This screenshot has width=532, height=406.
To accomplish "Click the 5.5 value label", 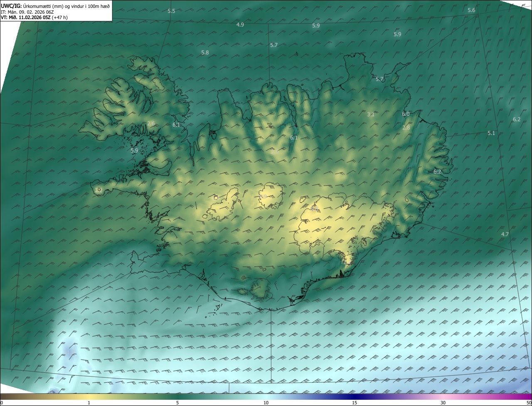I will (x=171, y=11).
